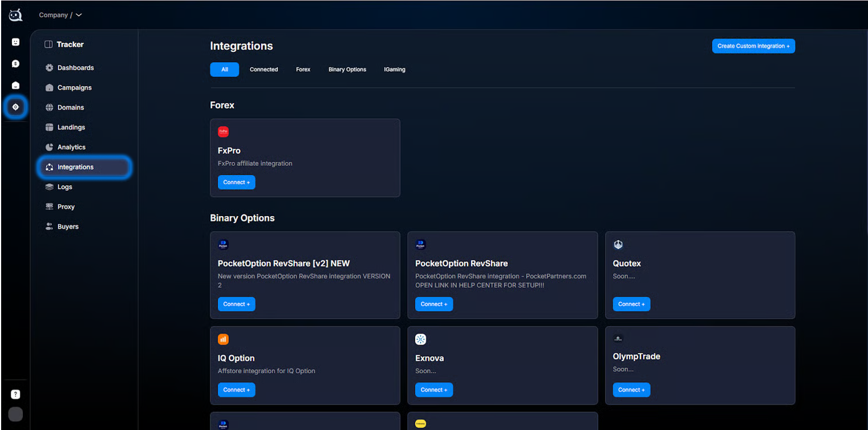Screen dimensions: 868x430
Task: Open the smiley face sidebar section
Action: coord(15,42)
